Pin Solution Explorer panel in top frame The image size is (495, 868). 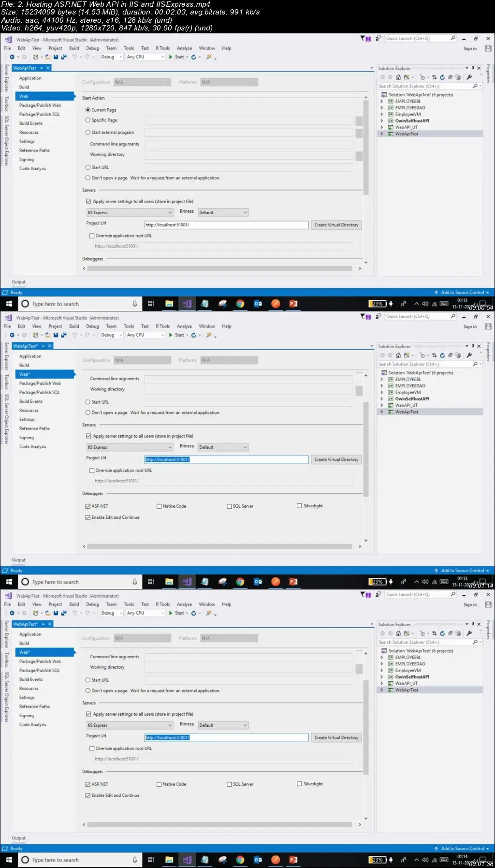point(473,68)
